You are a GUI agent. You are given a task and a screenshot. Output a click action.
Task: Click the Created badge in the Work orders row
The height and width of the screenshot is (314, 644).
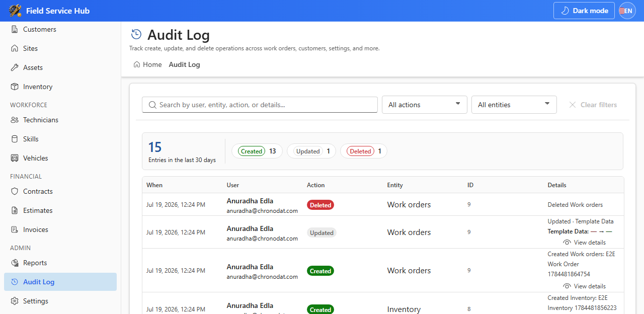coord(320,271)
